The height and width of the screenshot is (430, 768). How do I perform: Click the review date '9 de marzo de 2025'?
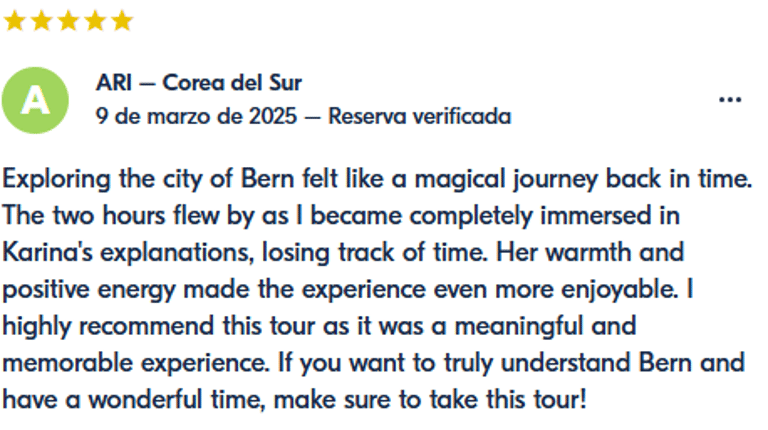pos(196,117)
